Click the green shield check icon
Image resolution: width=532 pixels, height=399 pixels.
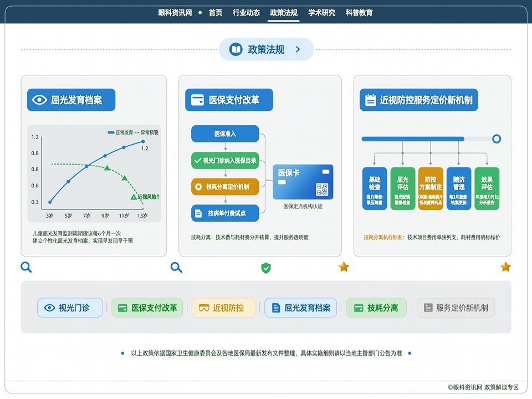[266, 268]
